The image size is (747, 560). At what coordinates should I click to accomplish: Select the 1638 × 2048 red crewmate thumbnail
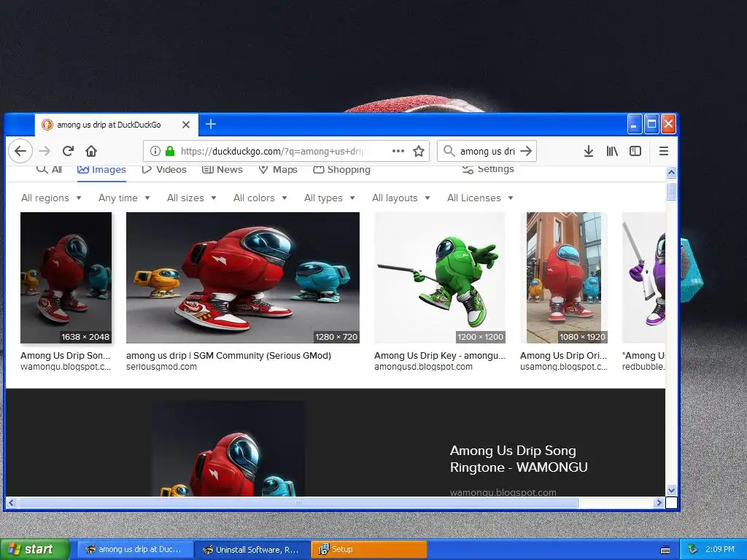point(66,278)
